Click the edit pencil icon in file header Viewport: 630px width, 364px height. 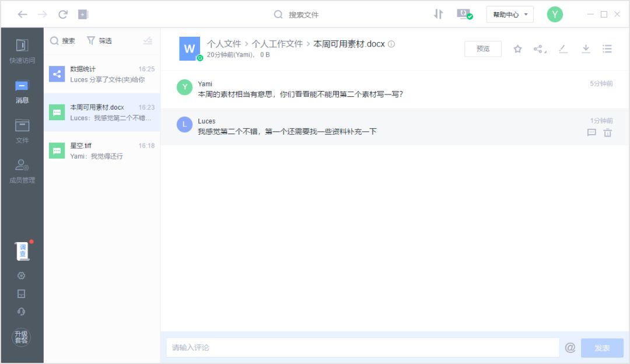coord(563,49)
